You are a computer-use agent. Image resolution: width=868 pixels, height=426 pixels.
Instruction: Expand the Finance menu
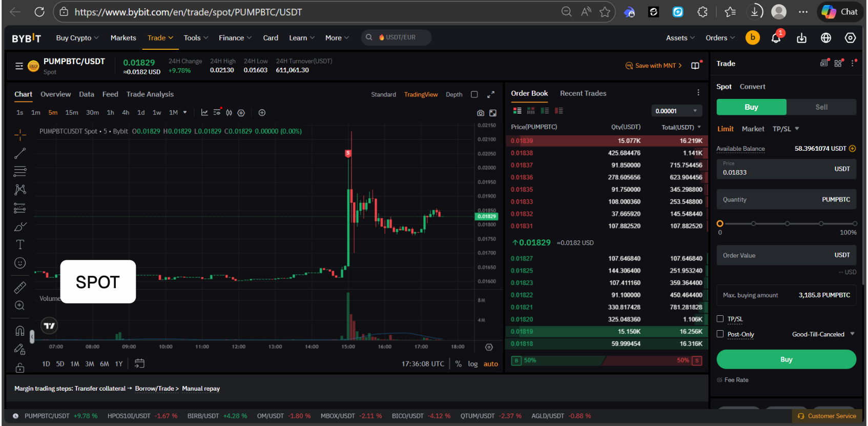coord(235,38)
